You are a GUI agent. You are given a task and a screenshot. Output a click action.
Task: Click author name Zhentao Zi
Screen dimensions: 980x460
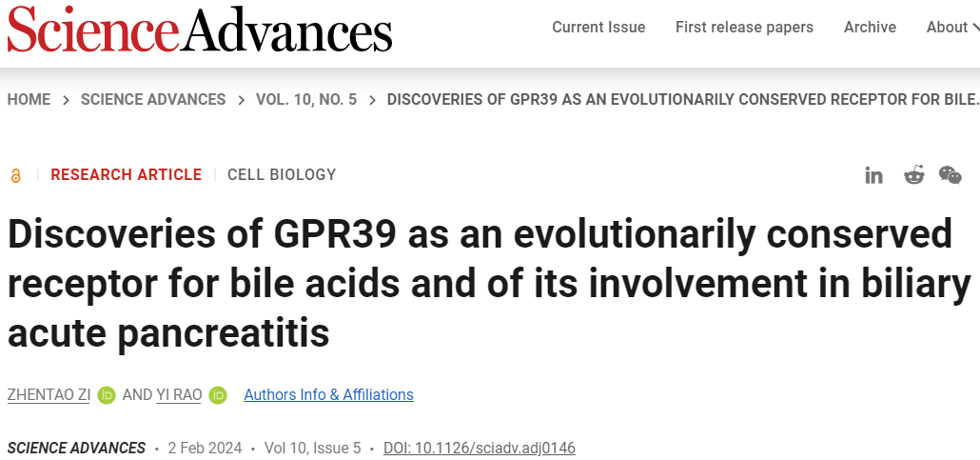point(49,395)
